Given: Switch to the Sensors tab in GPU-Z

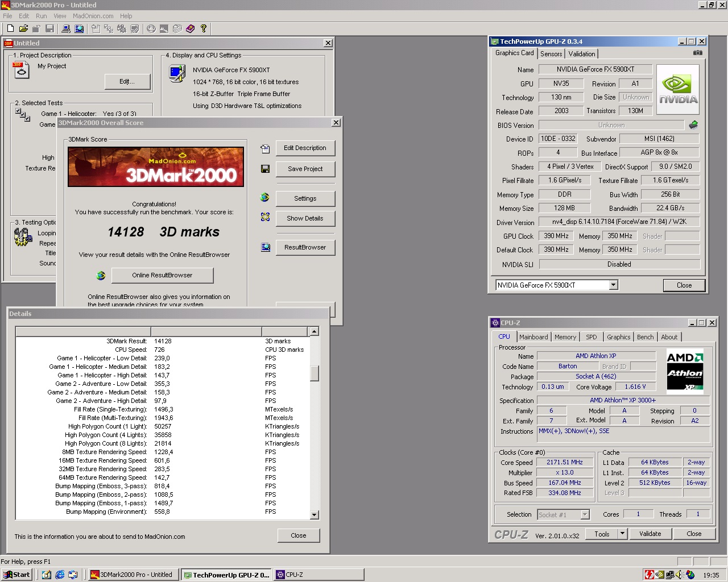Looking at the screenshot, I should [551, 53].
